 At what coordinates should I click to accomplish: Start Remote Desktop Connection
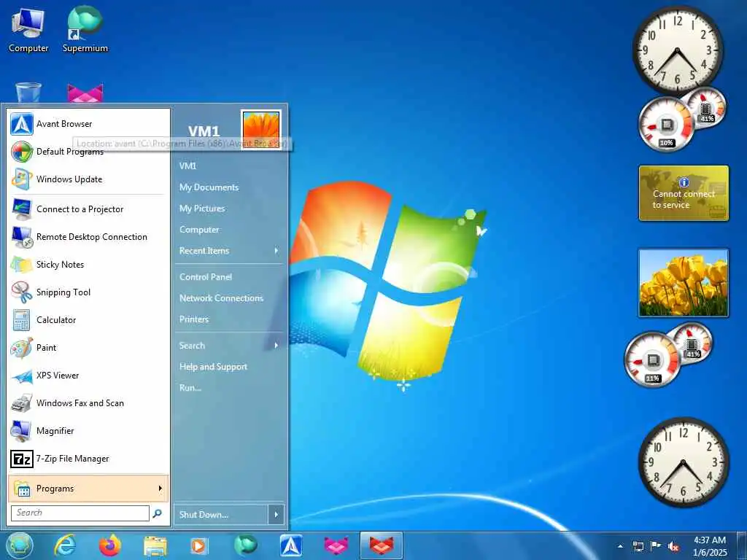coord(88,237)
